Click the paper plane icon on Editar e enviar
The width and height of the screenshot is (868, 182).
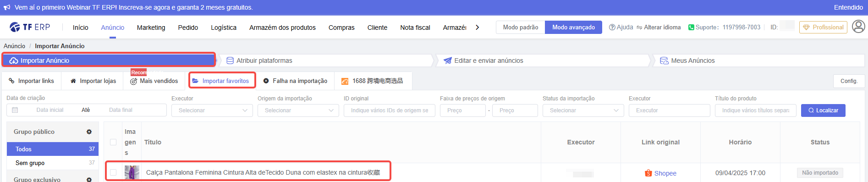(448, 61)
